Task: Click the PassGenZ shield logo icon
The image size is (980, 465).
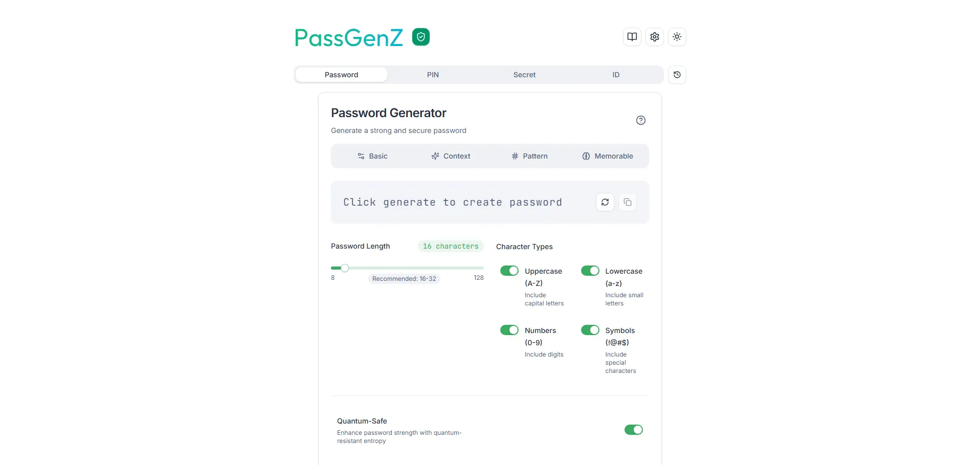Action: (x=421, y=37)
